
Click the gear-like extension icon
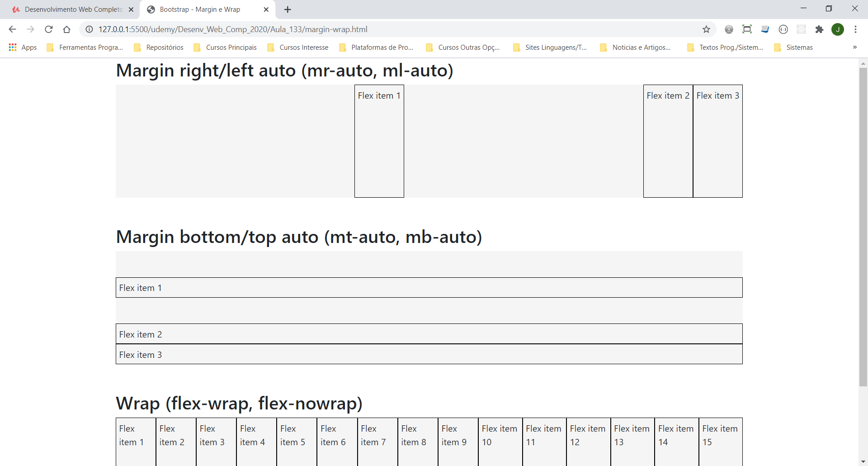[x=729, y=29]
